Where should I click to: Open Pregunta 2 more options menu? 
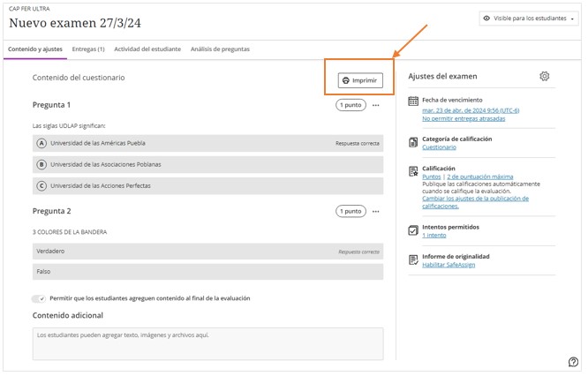375,212
